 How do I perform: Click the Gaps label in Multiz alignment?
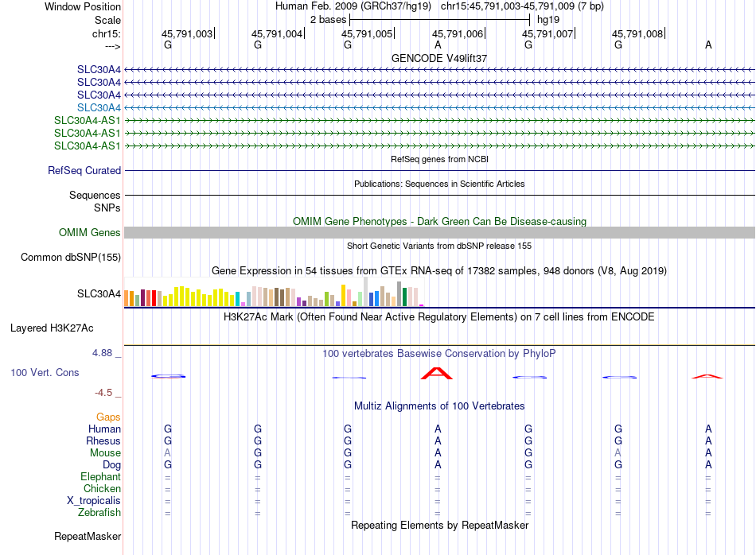point(108,417)
